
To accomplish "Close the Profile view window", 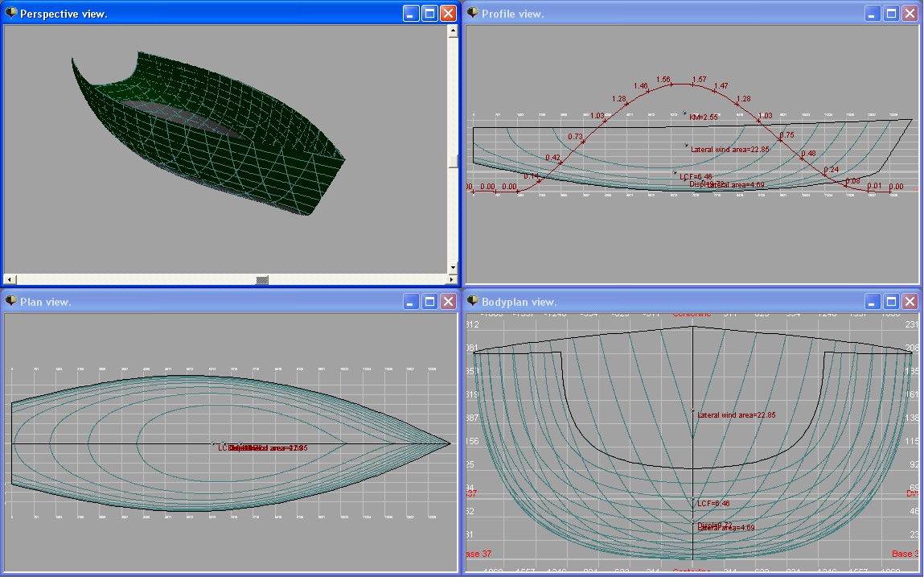I will [x=910, y=14].
